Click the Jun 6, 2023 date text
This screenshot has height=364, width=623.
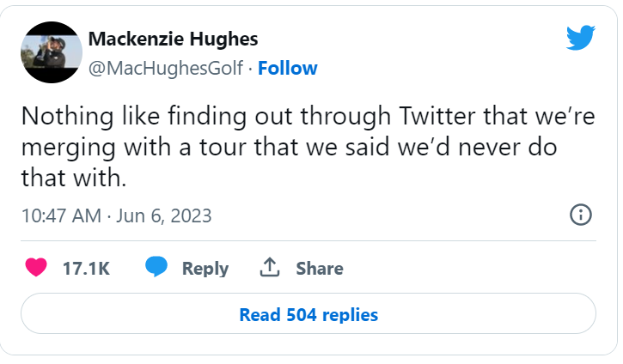point(162,215)
